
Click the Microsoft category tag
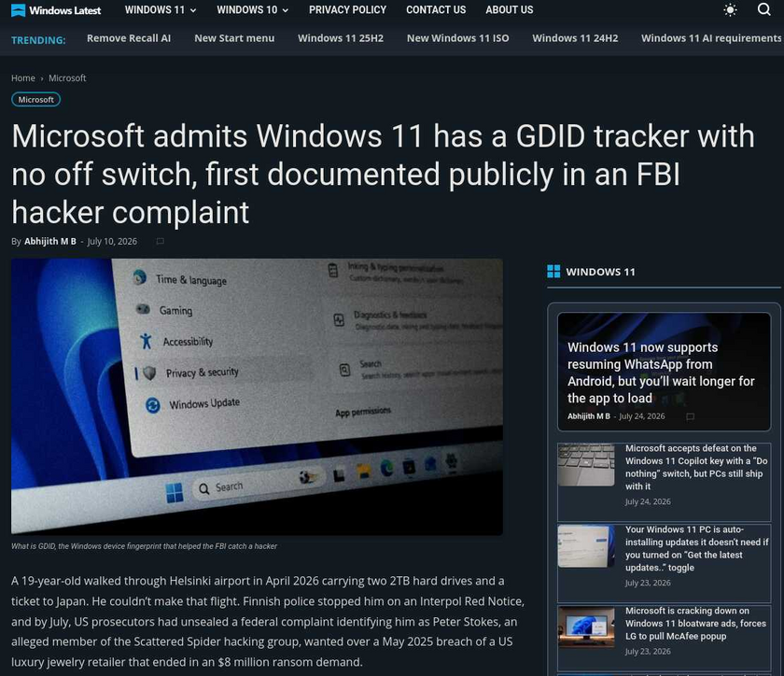tap(36, 100)
